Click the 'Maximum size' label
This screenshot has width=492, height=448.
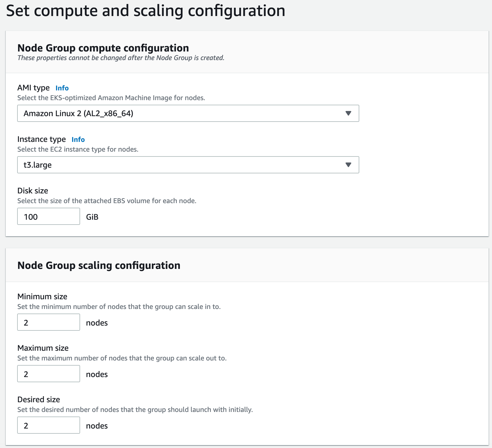click(43, 348)
